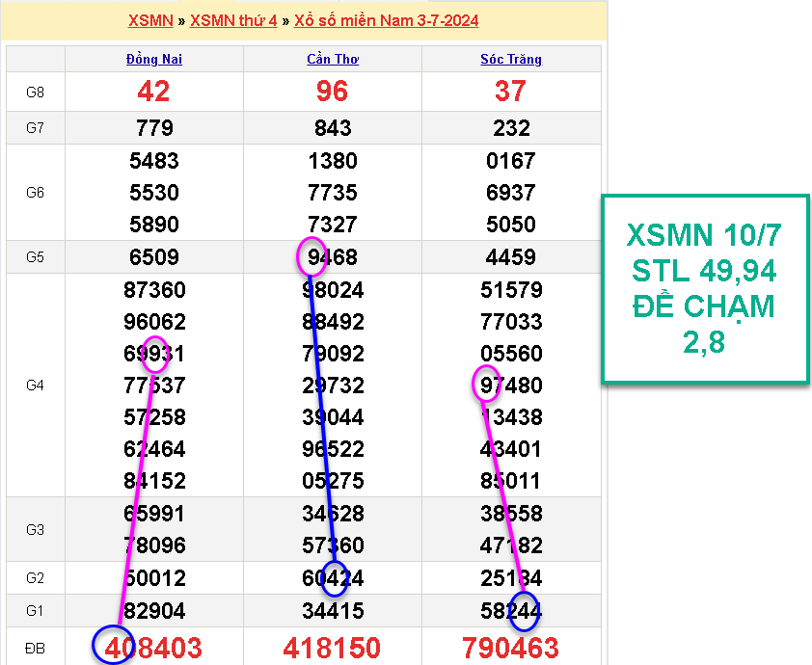Open the Đồng Nai column header link
This screenshot has width=812, height=665.
[154, 59]
